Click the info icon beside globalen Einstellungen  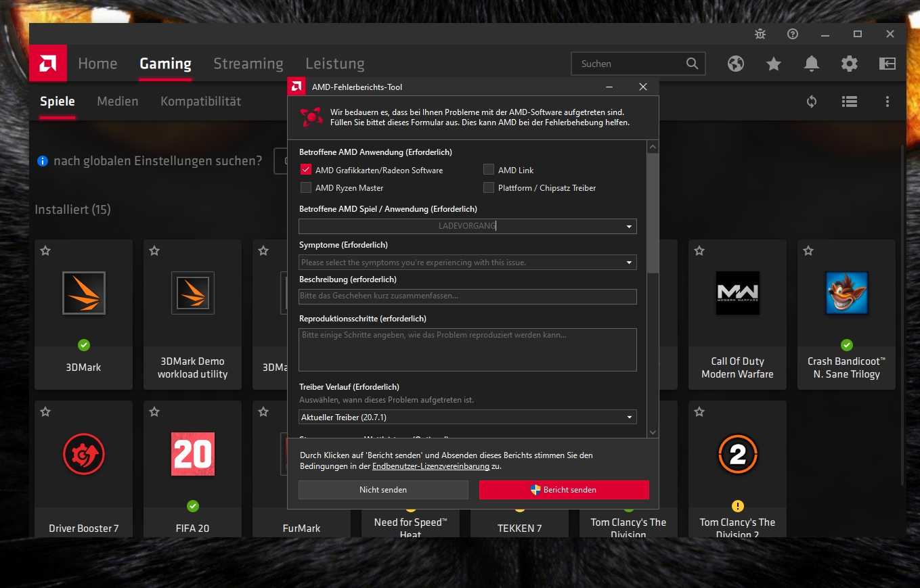43,161
